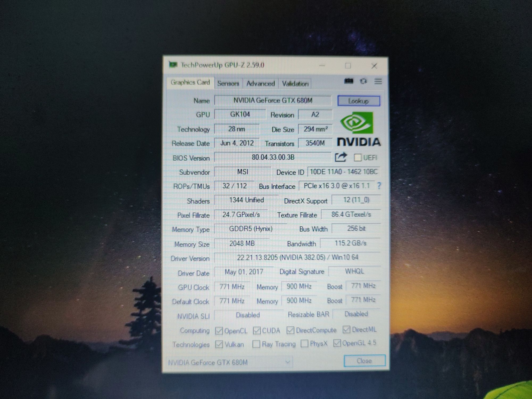Open the GPU selection dropdown at bottom
The image size is (532, 399).
[230, 362]
